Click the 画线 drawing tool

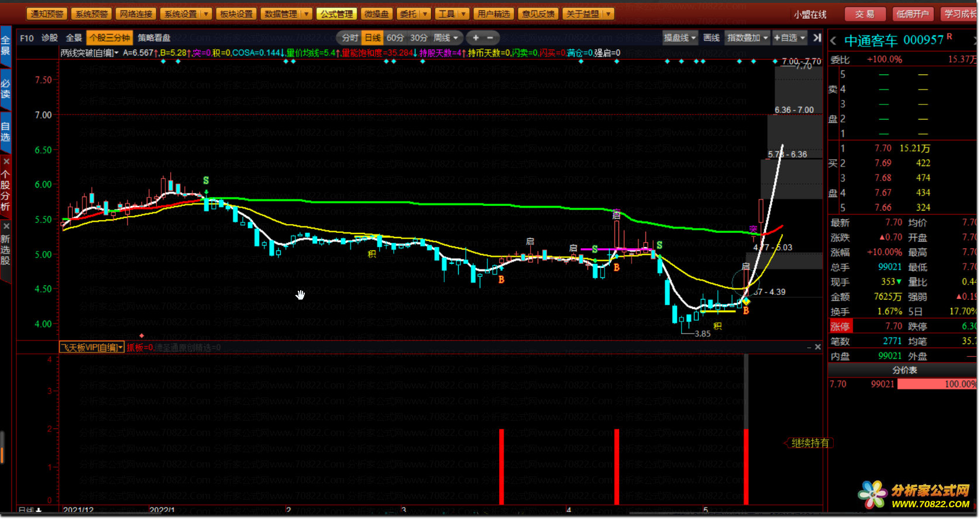tap(711, 38)
